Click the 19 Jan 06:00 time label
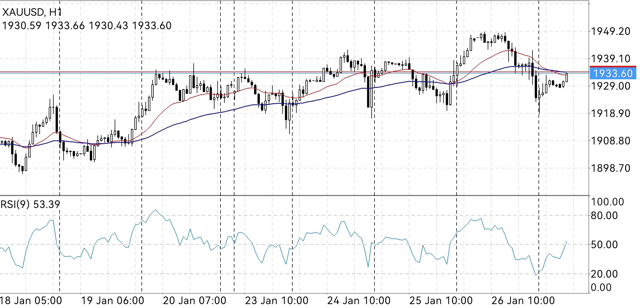The width and height of the screenshot is (644, 308). (113, 301)
